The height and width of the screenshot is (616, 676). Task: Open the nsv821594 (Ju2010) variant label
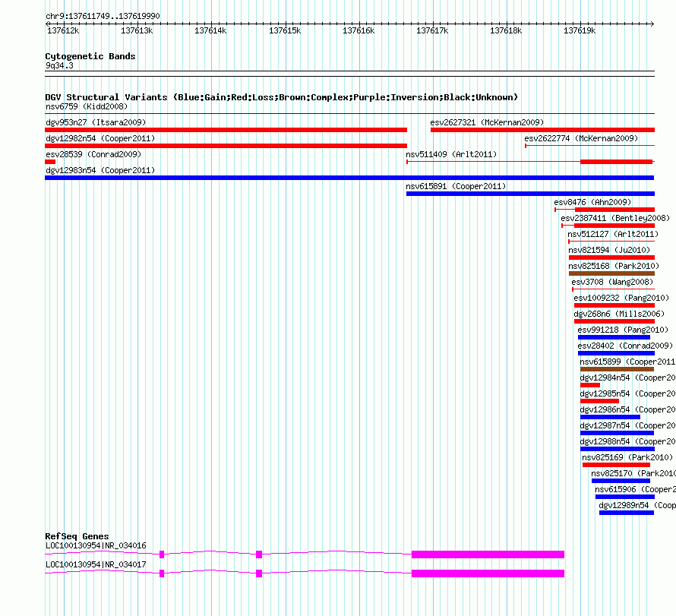coord(609,250)
